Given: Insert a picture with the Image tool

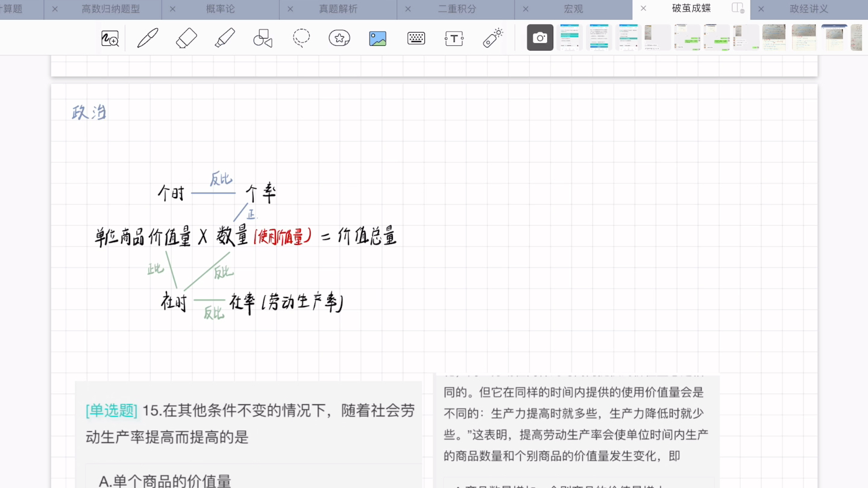Looking at the screenshot, I should point(377,37).
